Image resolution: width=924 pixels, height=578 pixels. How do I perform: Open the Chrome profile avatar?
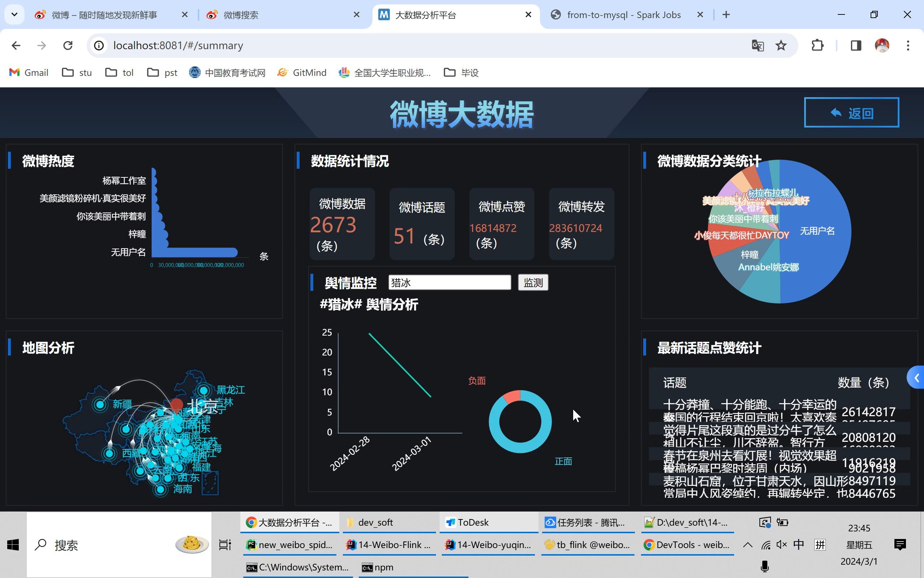pyautogui.click(x=882, y=46)
